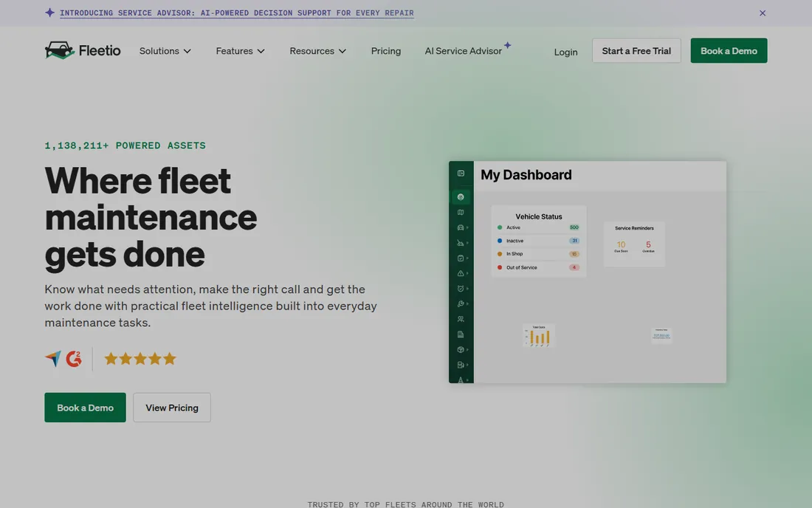This screenshot has height=508, width=812.
Task: Click the Inactive status row
Action: (538, 241)
